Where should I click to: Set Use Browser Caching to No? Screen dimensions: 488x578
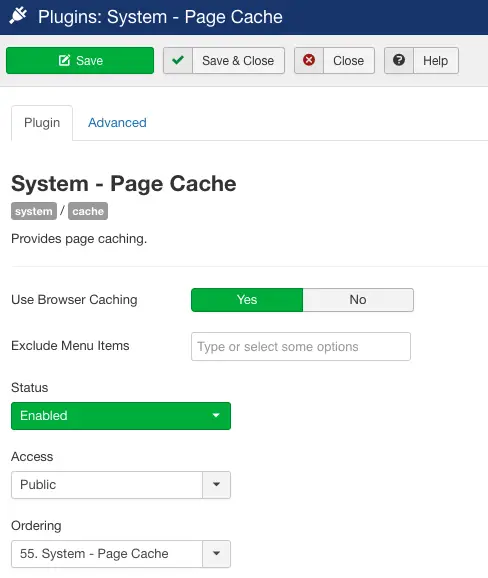pos(358,300)
